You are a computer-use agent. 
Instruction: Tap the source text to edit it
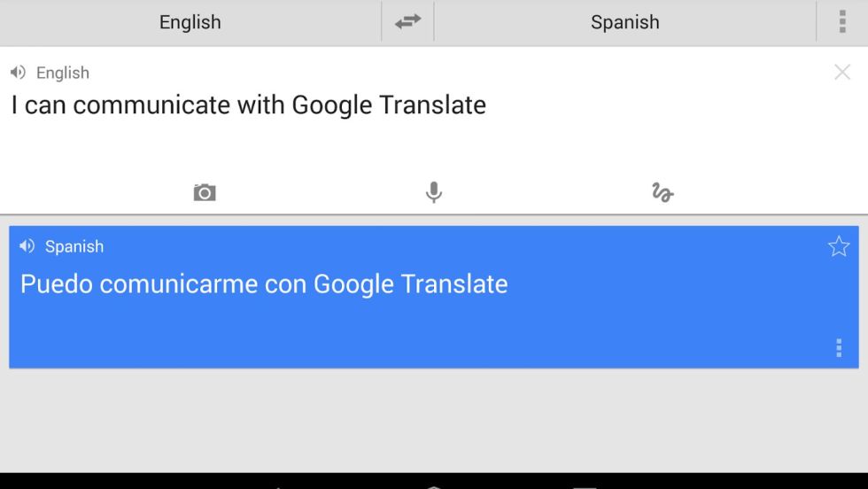click(x=249, y=105)
